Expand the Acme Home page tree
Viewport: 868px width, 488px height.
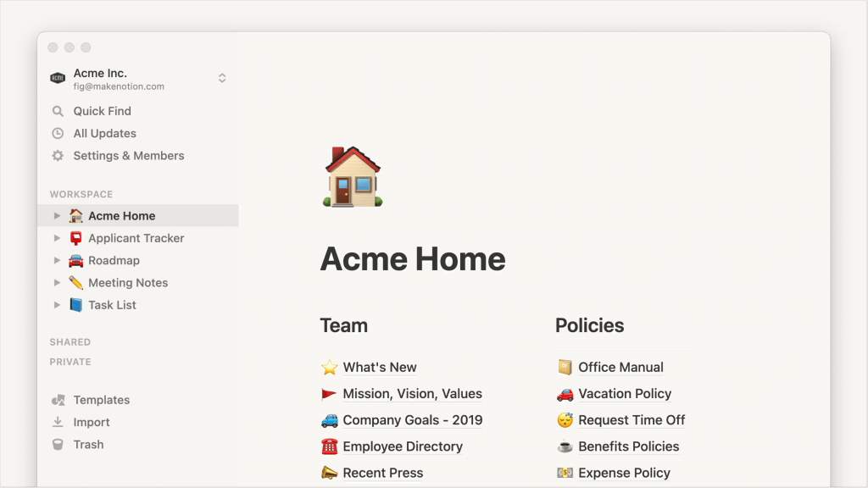point(57,215)
